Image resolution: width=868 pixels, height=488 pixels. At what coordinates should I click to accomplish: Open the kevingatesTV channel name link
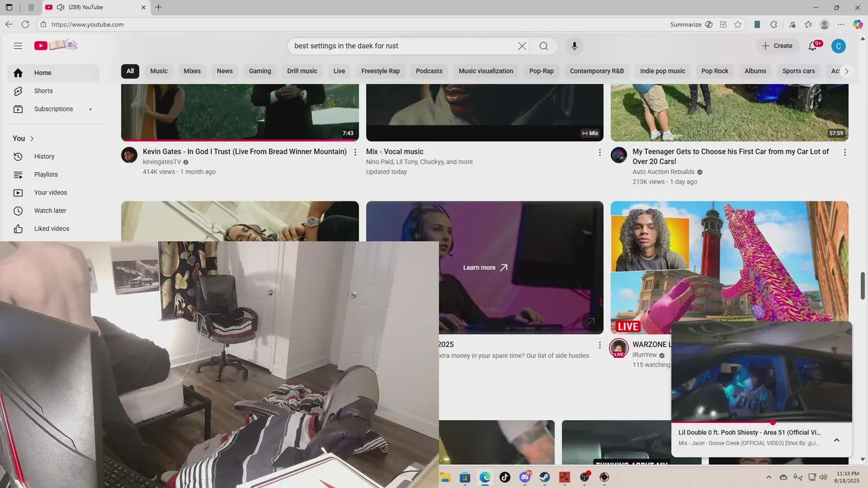162,162
